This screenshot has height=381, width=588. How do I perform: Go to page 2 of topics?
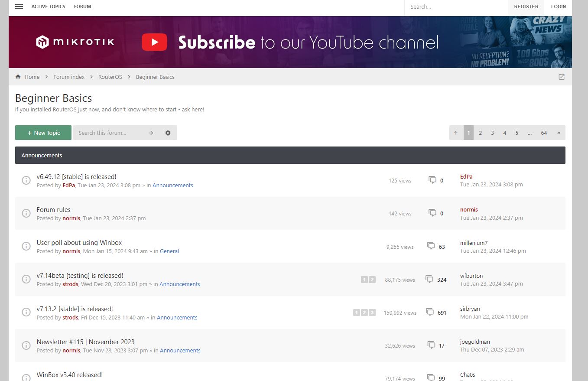[x=480, y=133]
